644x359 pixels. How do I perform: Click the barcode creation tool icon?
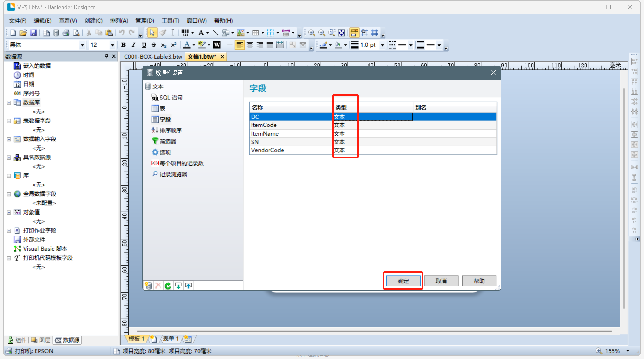pyautogui.click(x=185, y=33)
